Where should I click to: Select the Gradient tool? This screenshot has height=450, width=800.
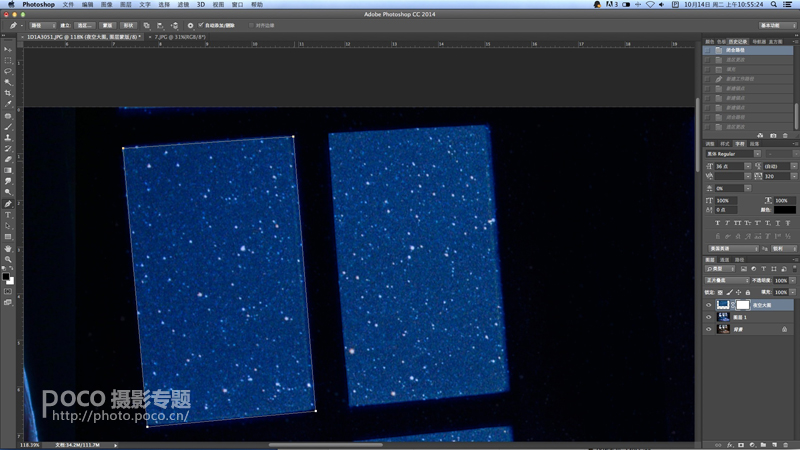pyautogui.click(x=8, y=170)
